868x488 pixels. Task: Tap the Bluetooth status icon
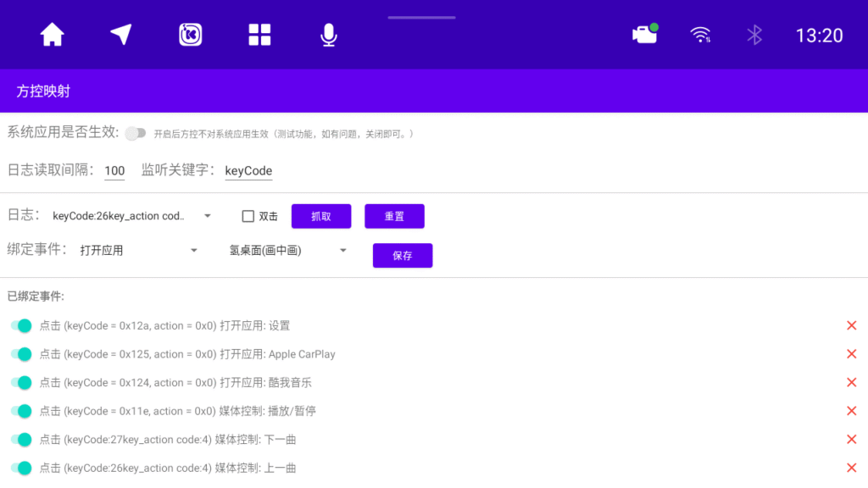(754, 35)
